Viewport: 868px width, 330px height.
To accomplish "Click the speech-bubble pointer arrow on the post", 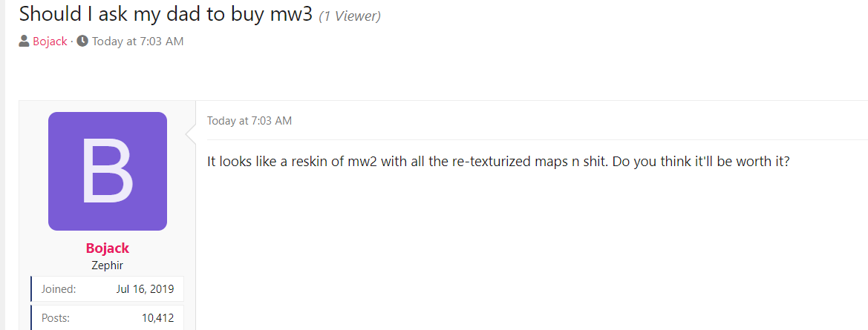I will pyautogui.click(x=191, y=134).
